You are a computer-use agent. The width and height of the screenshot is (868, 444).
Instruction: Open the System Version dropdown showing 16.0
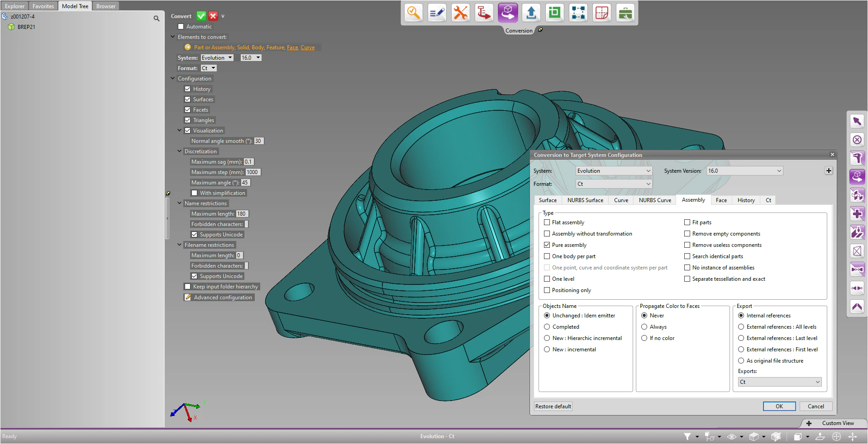point(744,170)
